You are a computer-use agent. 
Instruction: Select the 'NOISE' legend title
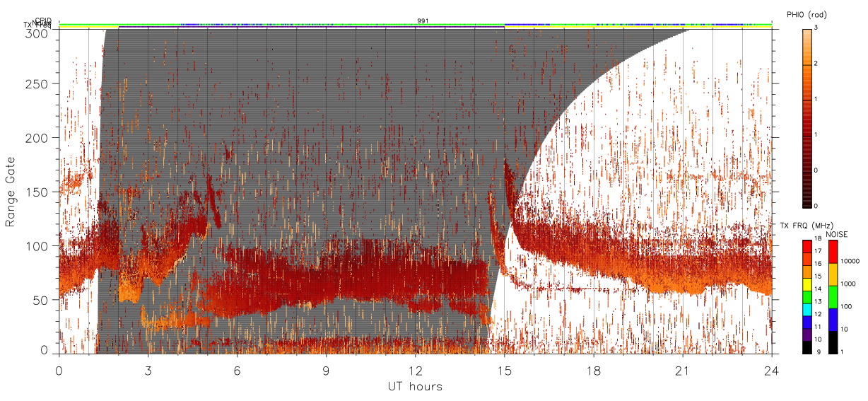836,233
